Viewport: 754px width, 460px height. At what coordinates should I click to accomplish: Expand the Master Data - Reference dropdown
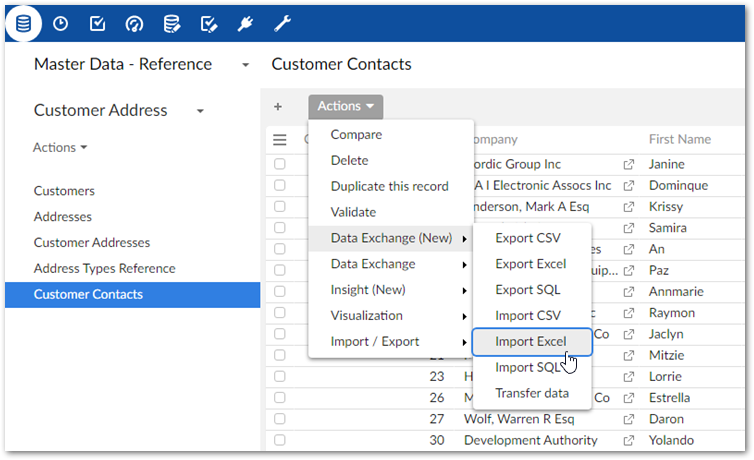point(245,65)
